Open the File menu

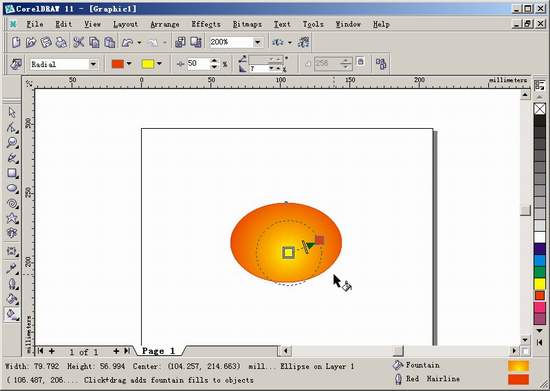(x=35, y=24)
